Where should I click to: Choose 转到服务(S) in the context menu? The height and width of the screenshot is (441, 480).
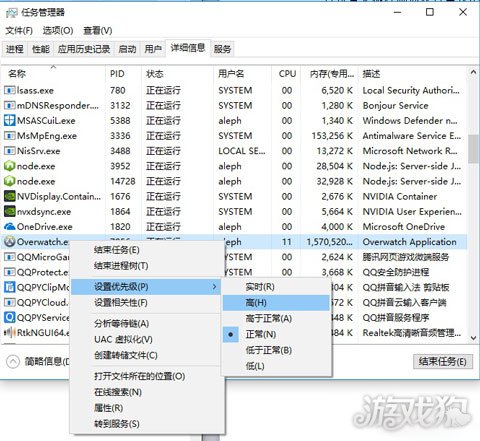tap(147, 424)
